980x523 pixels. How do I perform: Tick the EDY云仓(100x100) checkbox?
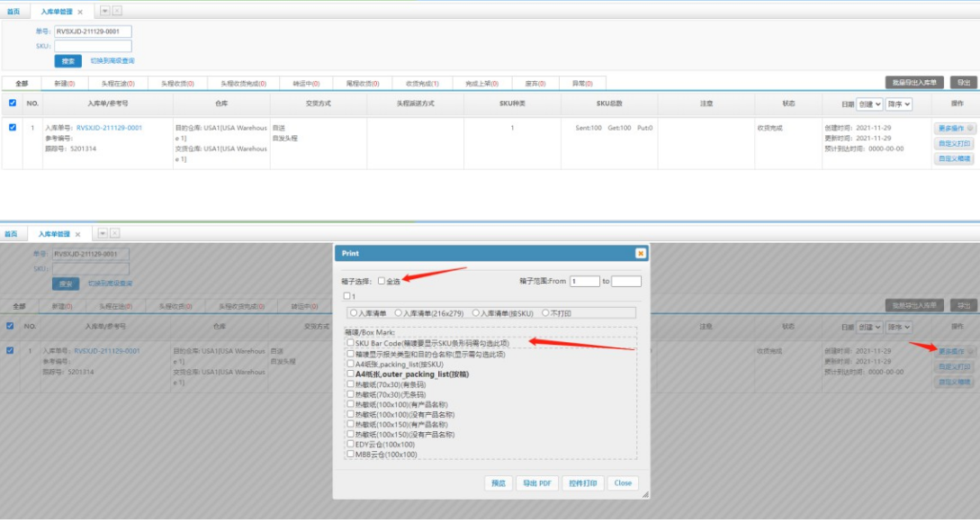(x=350, y=444)
